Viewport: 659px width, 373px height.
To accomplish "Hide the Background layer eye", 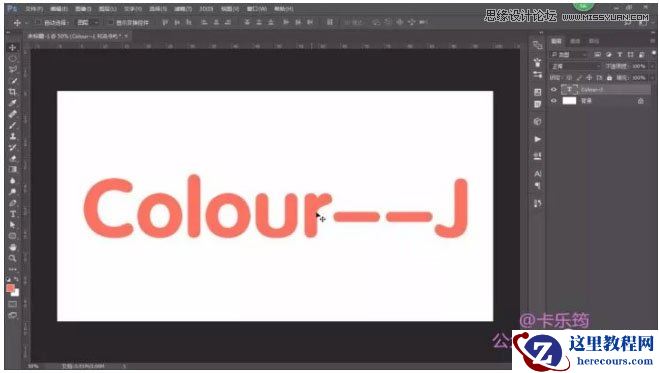I will coord(554,101).
